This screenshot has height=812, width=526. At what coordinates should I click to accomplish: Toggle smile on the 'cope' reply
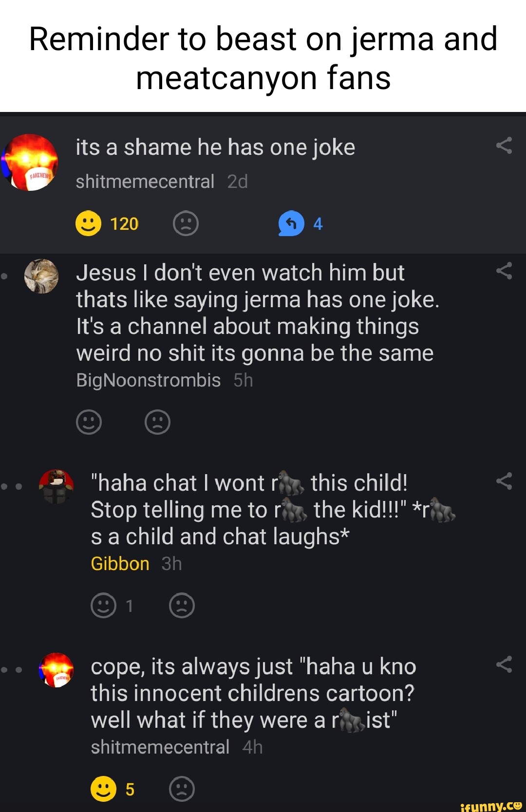tap(103, 789)
